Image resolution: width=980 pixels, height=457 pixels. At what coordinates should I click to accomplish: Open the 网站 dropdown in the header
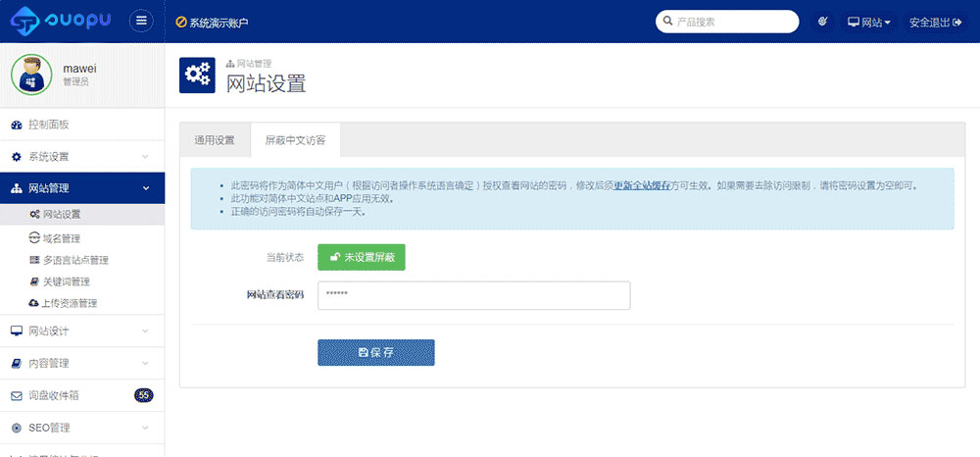click(x=869, y=22)
